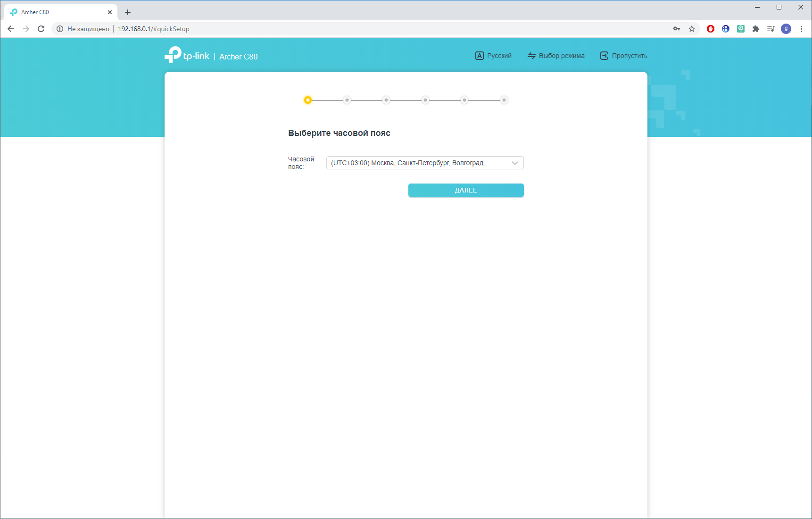Click the Выберите часовой пояс heading
The height and width of the screenshot is (519, 812).
tap(339, 133)
